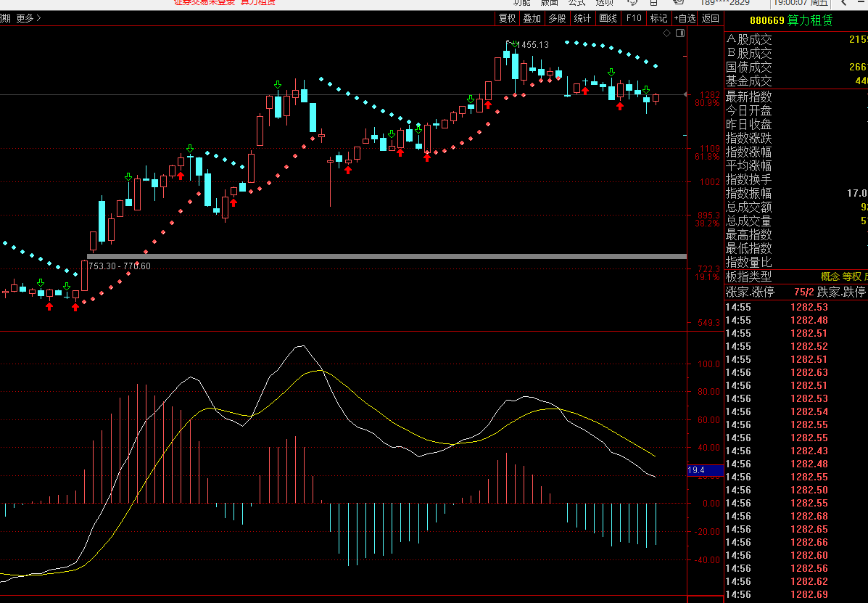Click the 叠加 overlay button
The image size is (868, 603).
(532, 18)
